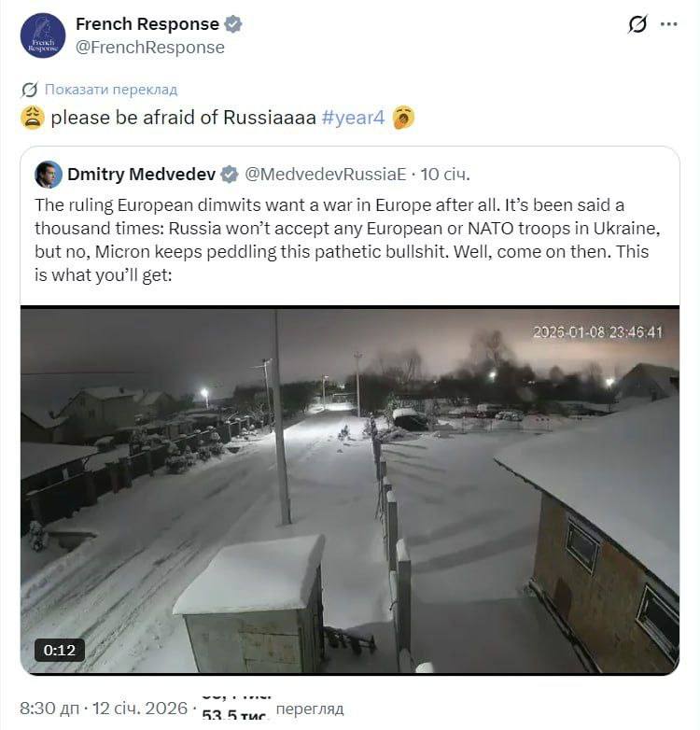Screen dimensions: 700x730
Task: Click French Response's verified badge
Action: [233, 24]
